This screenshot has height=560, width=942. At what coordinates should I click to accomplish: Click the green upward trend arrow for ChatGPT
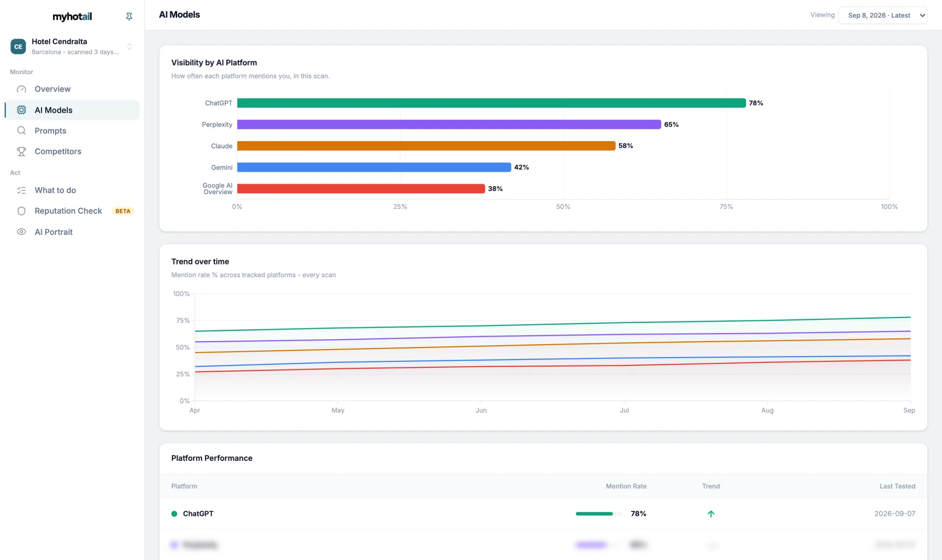tap(711, 514)
